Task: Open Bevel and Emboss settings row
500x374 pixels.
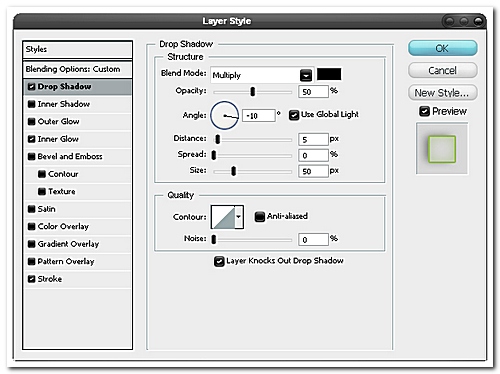Action: (77, 156)
